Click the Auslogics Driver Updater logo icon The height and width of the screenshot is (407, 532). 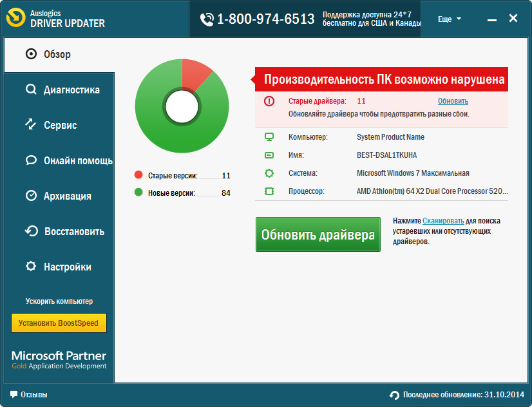(15, 17)
